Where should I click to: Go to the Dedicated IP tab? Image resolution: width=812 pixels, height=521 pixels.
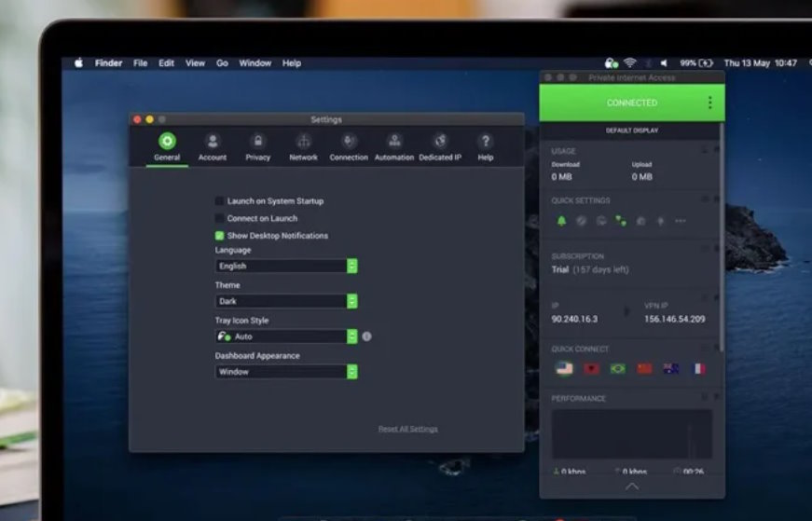coord(440,147)
